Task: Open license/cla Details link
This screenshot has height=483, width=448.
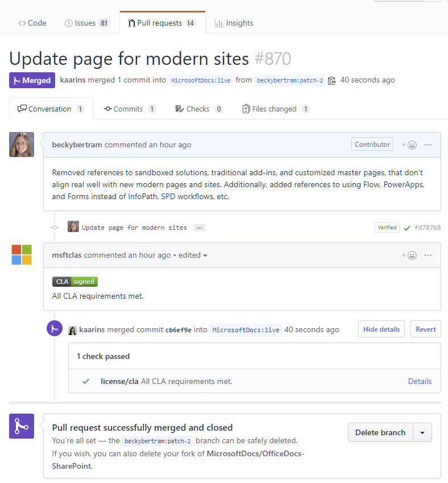Action: coord(420,381)
